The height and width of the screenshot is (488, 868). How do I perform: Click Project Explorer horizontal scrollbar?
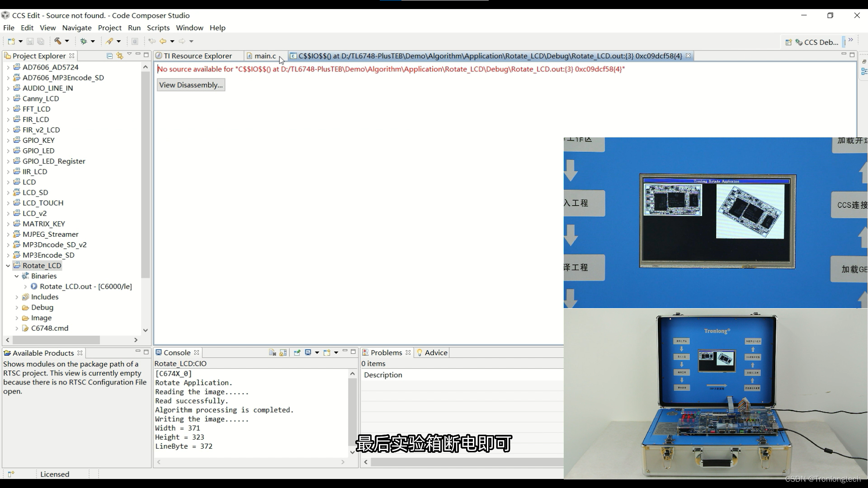(x=56, y=340)
